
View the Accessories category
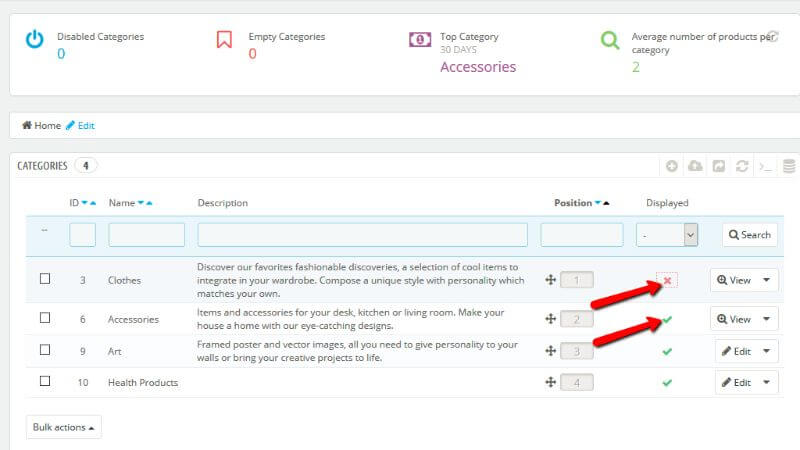click(734, 319)
